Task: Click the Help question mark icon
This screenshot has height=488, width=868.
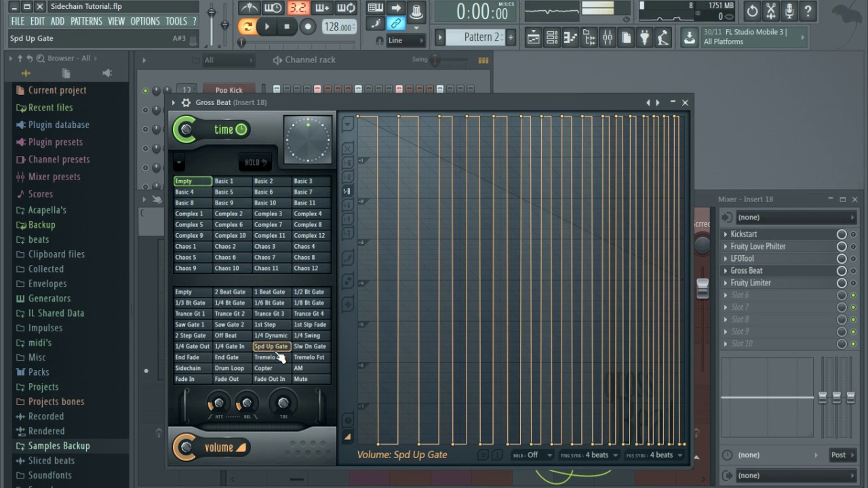Action: click(807, 11)
